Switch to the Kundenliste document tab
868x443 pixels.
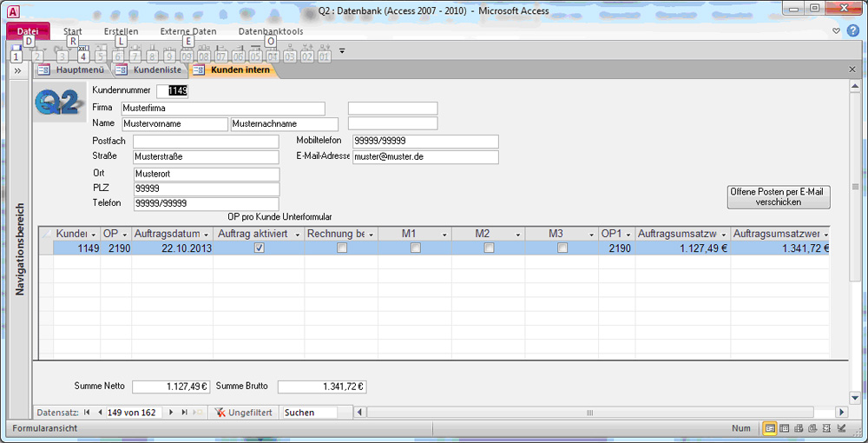(x=149, y=69)
